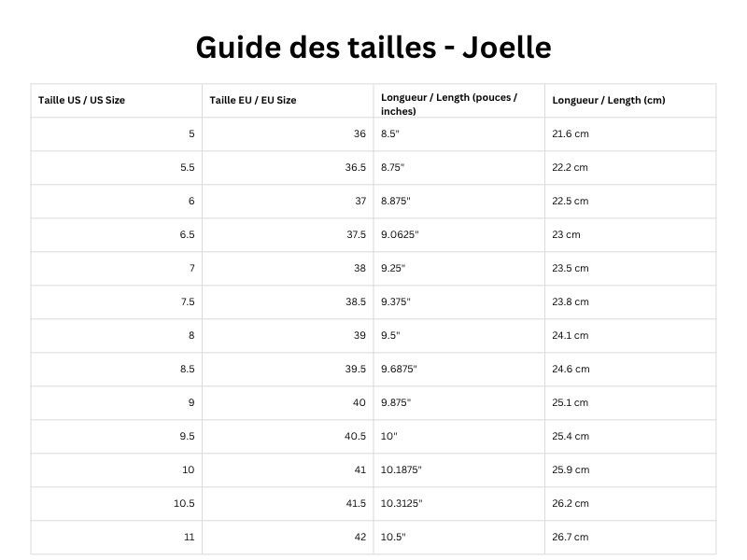Click the "Guide des tailles - Joelle" title
Viewport: 747px width, 560px height.
pyautogui.click(x=373, y=47)
